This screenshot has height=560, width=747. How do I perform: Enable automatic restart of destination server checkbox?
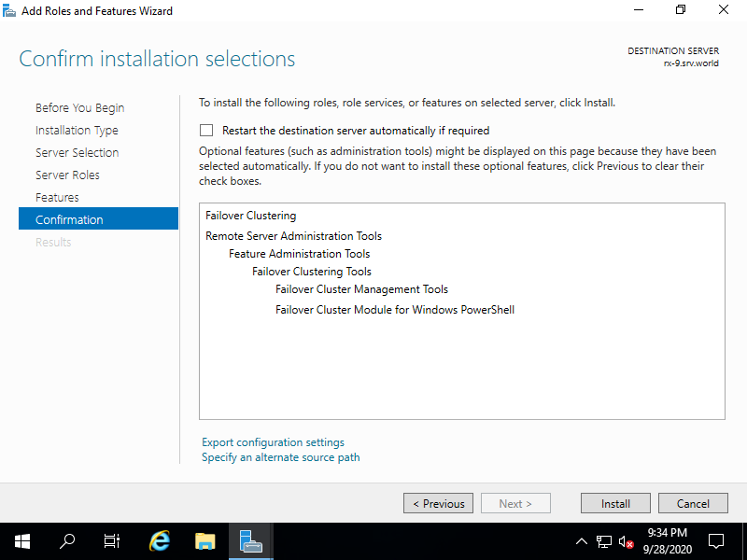pyautogui.click(x=206, y=130)
